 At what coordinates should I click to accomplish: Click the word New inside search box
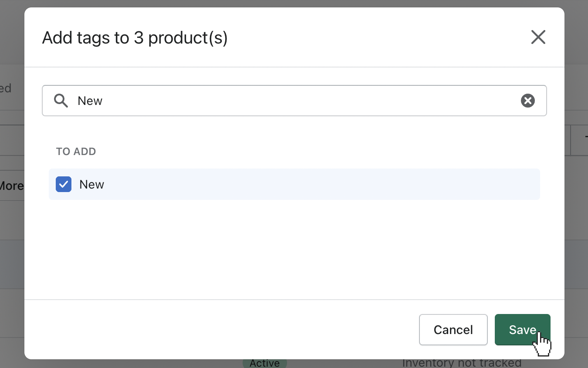[90, 101]
